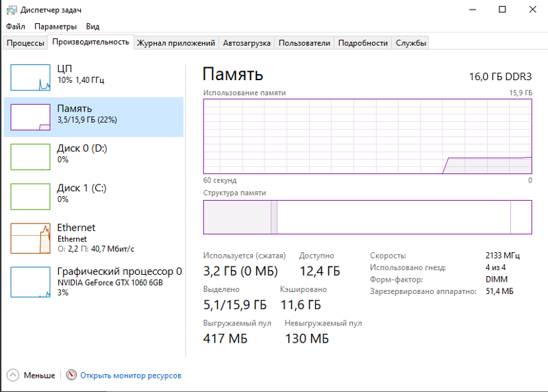This screenshot has width=548, height=392.
Task: Click the resource monitor icon at bottom
Action: 71,375
